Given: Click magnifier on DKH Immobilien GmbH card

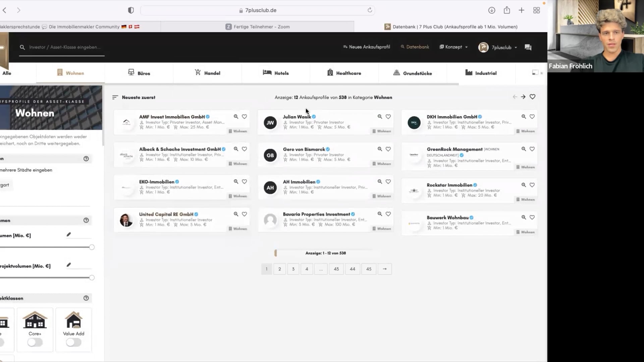Looking at the screenshot, I should click(x=524, y=117).
